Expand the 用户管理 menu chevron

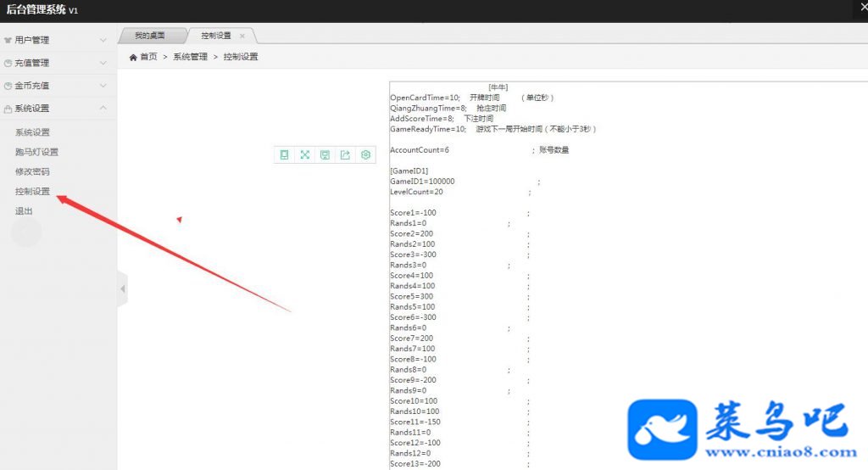(x=103, y=40)
